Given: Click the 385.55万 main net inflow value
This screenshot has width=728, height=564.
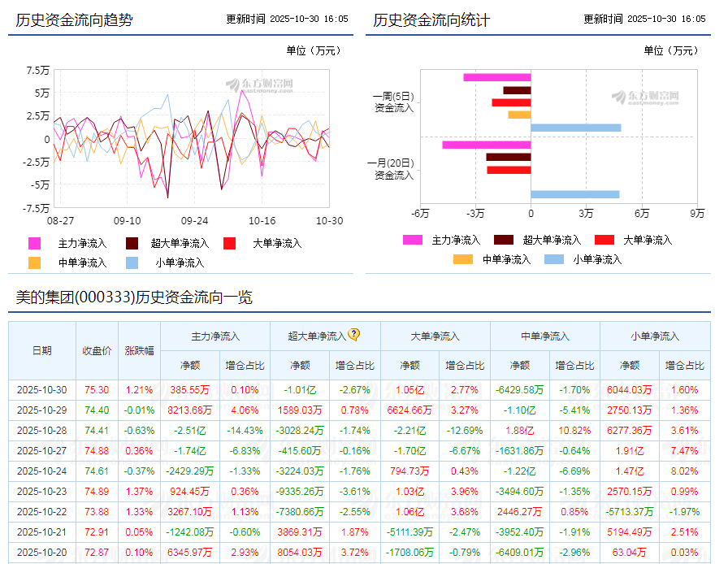Looking at the screenshot, I should (190, 390).
